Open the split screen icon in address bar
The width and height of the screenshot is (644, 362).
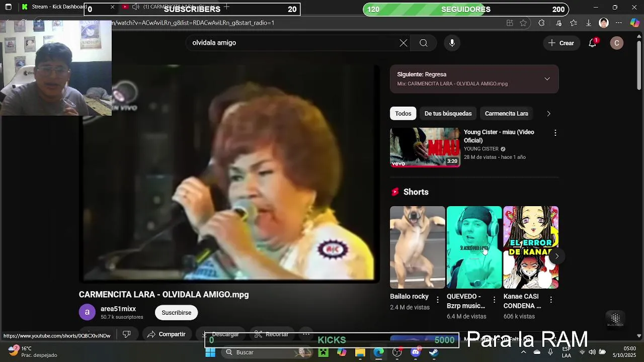point(510,23)
